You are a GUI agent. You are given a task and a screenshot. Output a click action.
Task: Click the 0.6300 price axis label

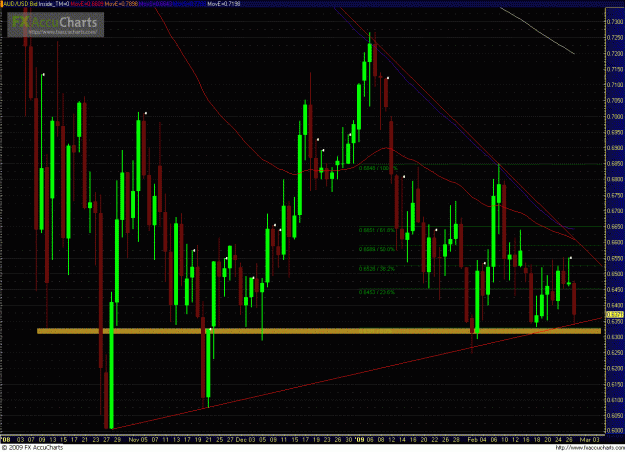tap(615, 336)
